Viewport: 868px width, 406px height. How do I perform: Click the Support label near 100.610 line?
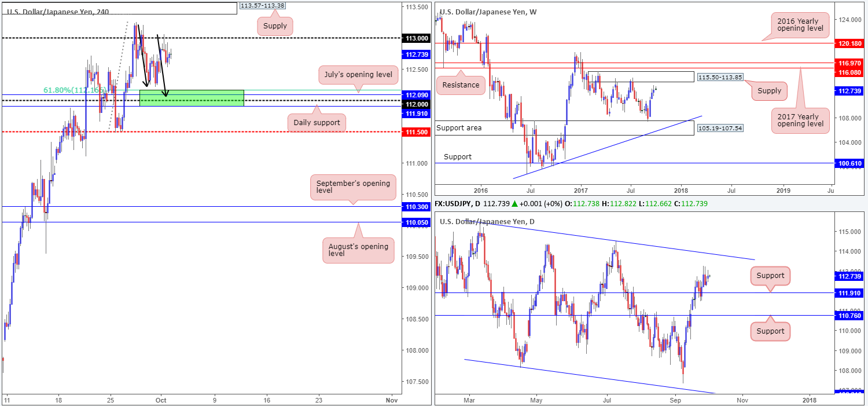(458, 157)
